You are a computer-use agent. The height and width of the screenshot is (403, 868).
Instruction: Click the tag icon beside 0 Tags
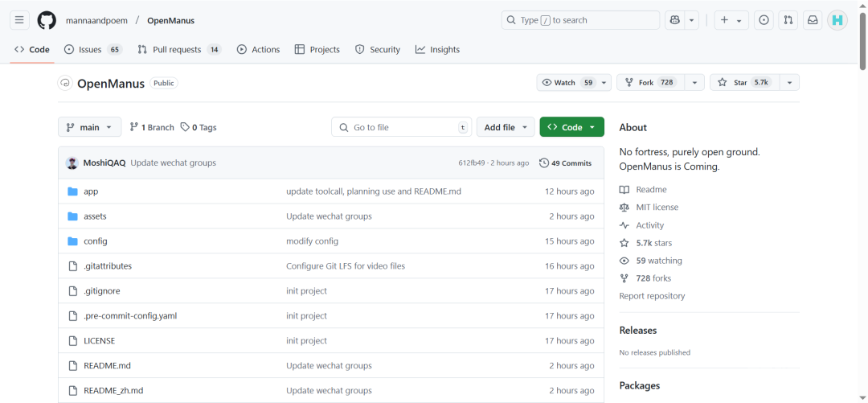coord(185,127)
